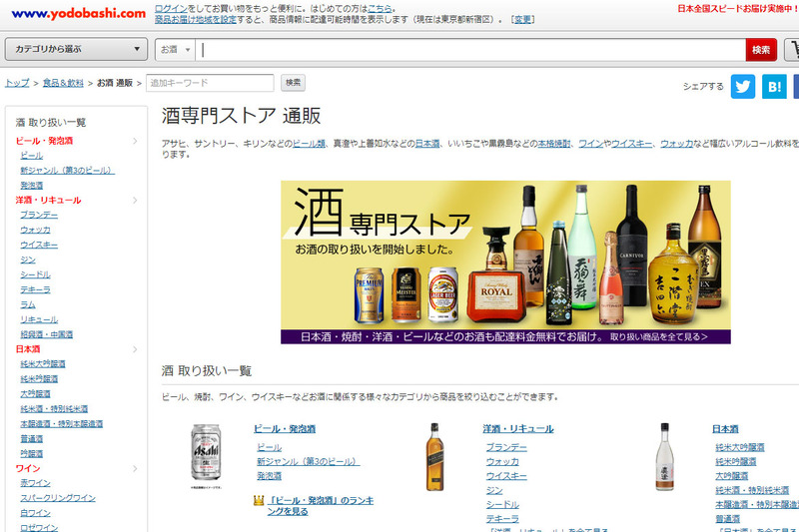Open 大吟醸酒 in the sidebar
Image resolution: width=799 pixels, height=532 pixels.
pos(36,394)
